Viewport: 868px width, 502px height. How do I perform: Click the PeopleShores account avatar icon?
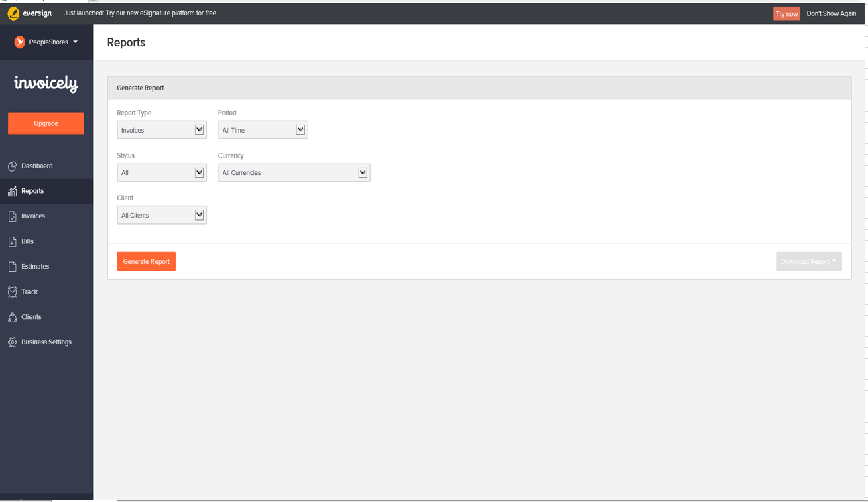pyautogui.click(x=20, y=42)
